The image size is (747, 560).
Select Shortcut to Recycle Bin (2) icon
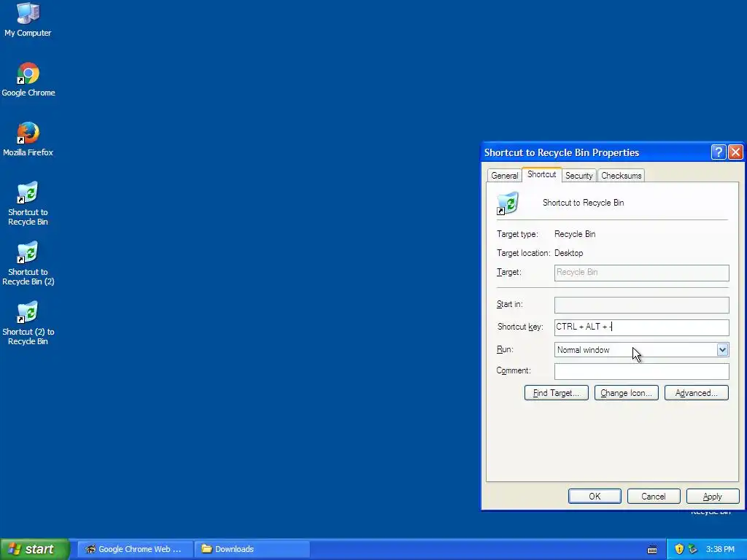pyautogui.click(x=28, y=264)
